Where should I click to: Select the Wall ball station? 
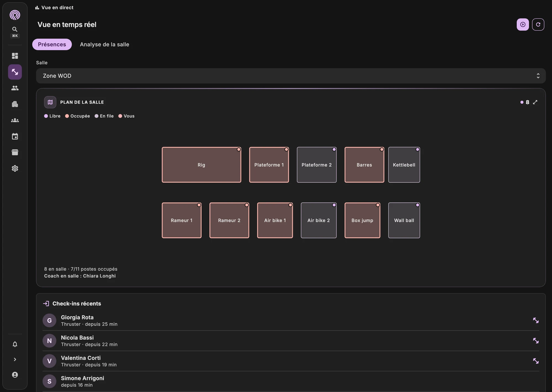[404, 221]
